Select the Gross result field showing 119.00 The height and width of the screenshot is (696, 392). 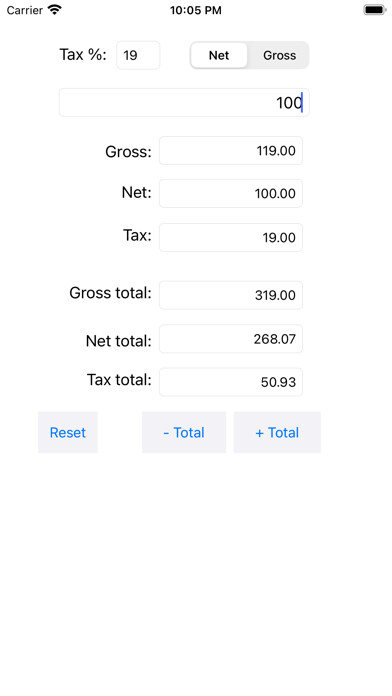tap(231, 151)
